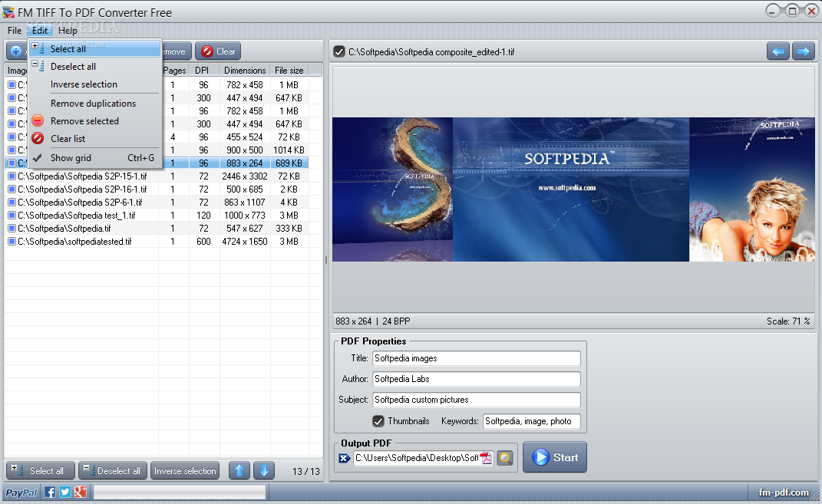Click the 455 x 524 dimensions cell

(245, 137)
